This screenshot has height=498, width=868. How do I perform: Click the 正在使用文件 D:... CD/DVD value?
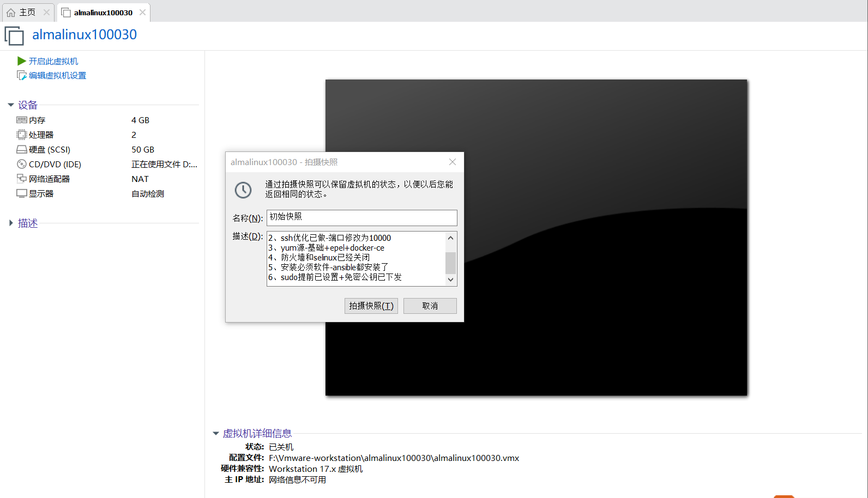tap(164, 165)
